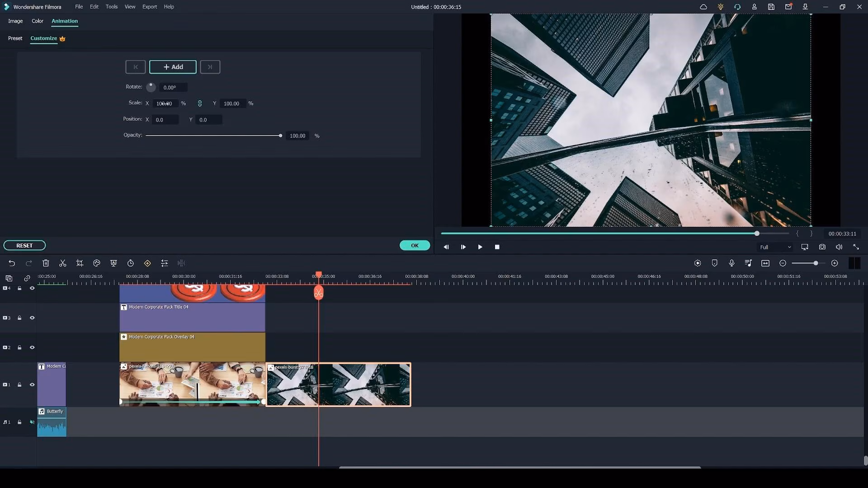Click the Split scissors icon in toolbar

point(63,263)
